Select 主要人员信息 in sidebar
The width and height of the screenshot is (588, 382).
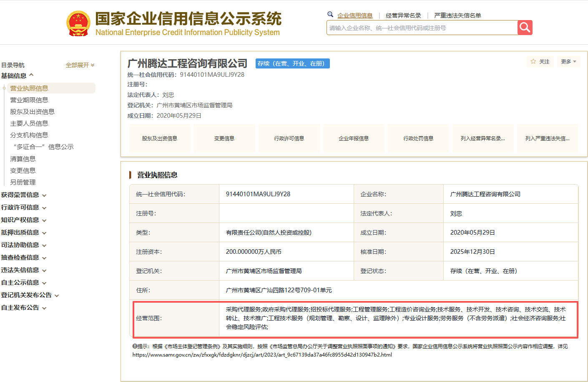tap(29, 123)
